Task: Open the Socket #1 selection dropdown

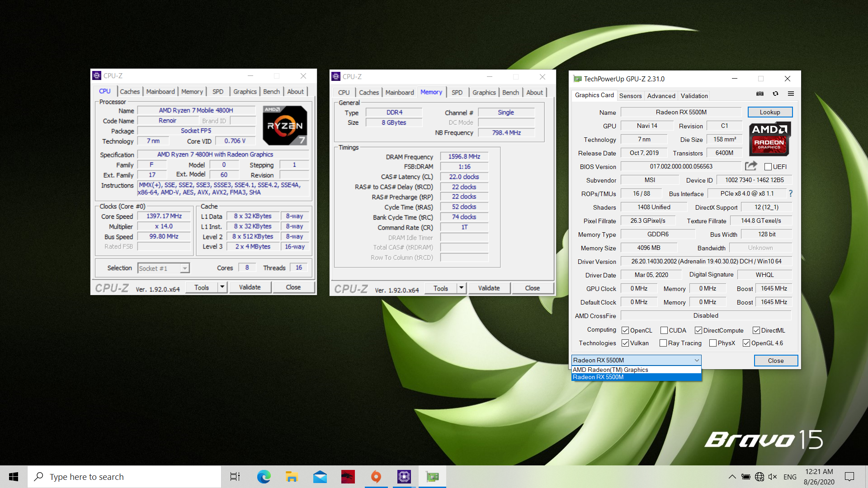Action: point(163,268)
